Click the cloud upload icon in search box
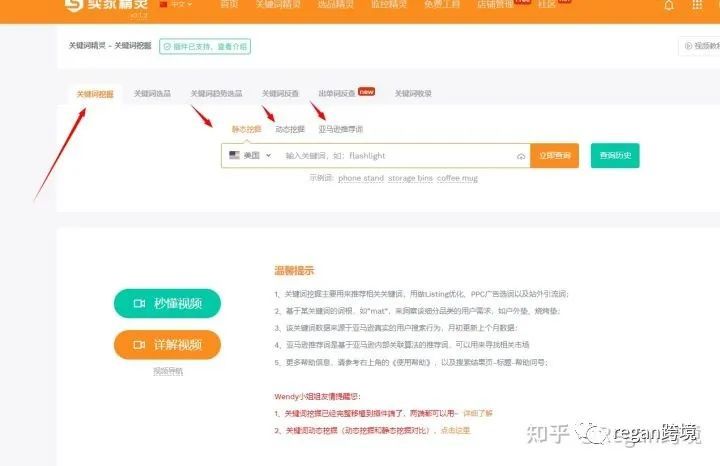 click(521, 157)
